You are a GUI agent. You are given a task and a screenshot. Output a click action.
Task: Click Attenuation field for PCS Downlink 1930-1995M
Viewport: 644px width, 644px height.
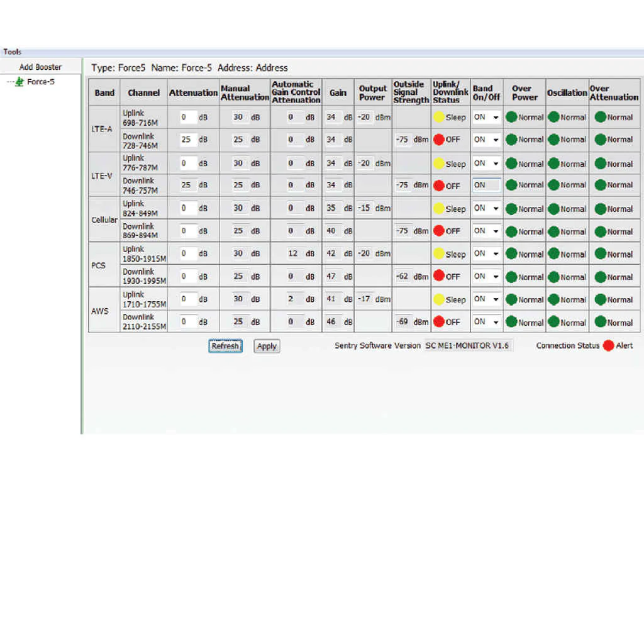pos(187,277)
